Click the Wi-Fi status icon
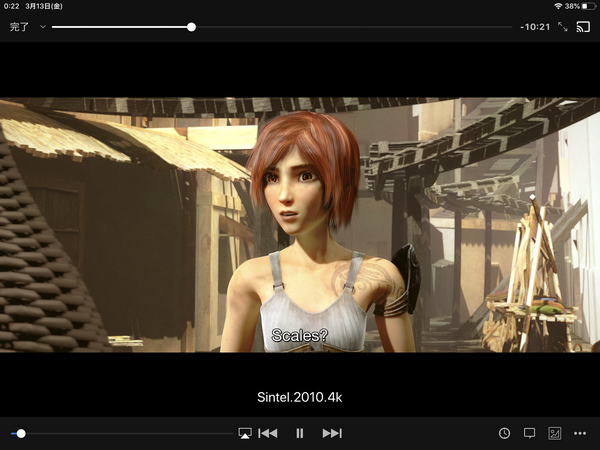The width and height of the screenshot is (600, 450). [x=558, y=6]
